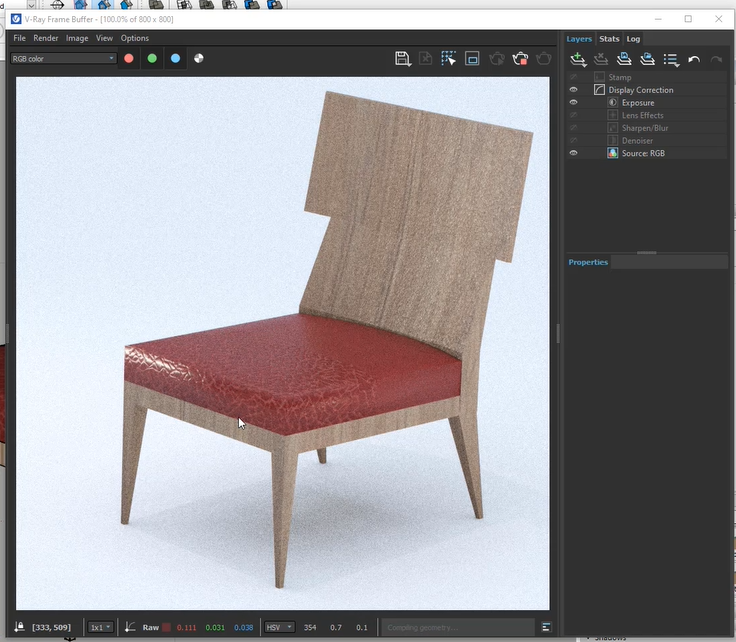Enable the Denoiser layer visibility
Viewport: 736px width, 642px height.
[574, 141]
